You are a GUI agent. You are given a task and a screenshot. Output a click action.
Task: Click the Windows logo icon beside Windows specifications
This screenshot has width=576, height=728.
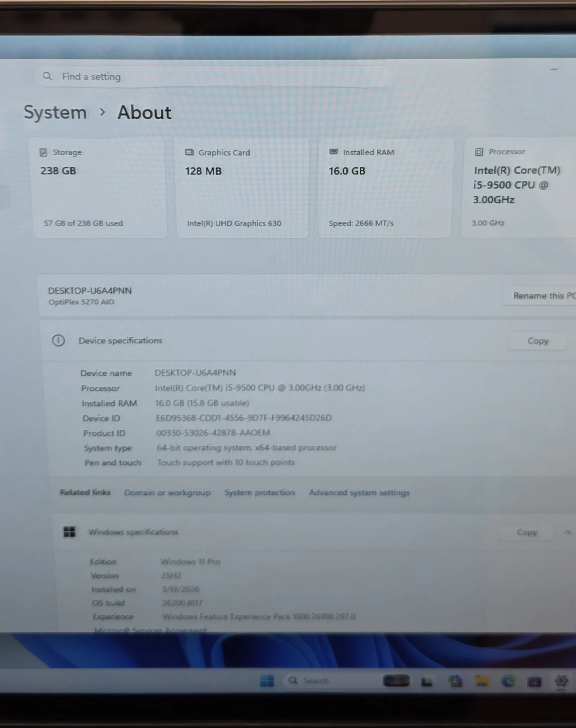(x=69, y=532)
